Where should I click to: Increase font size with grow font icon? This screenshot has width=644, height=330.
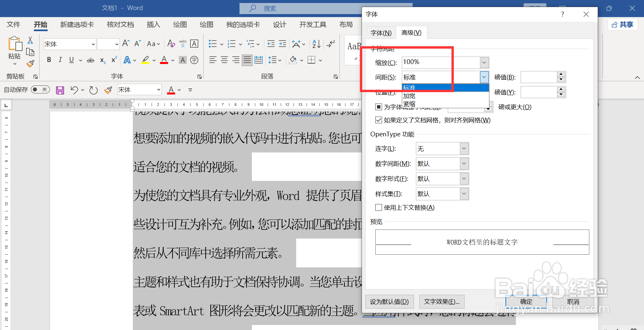[126, 43]
